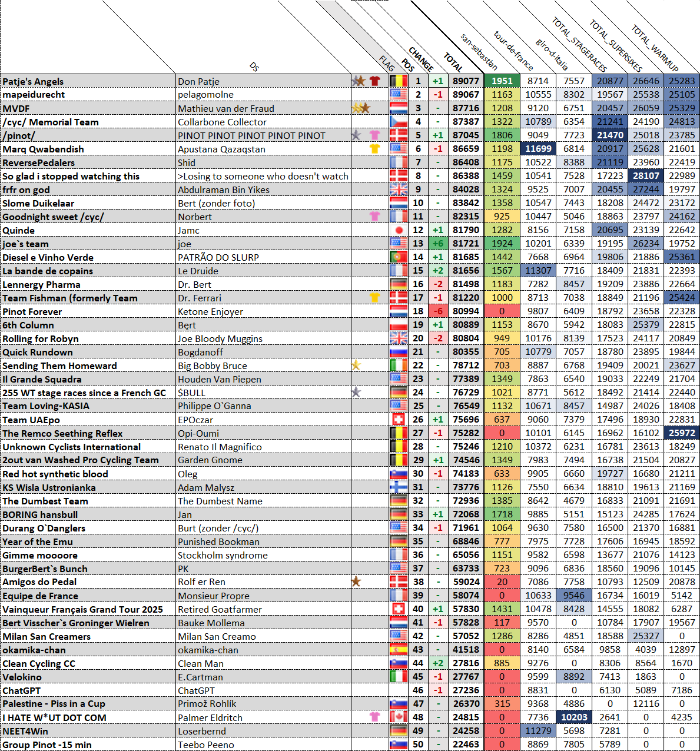Viewport: 700px width, 751px height.
Task: Select the highlighted supersixes cell '28107'
Action: point(646,176)
